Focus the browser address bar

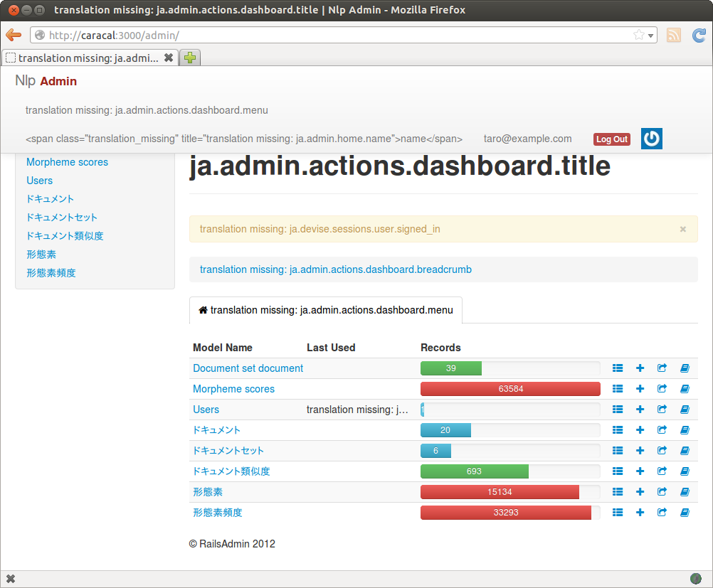[x=334, y=35]
